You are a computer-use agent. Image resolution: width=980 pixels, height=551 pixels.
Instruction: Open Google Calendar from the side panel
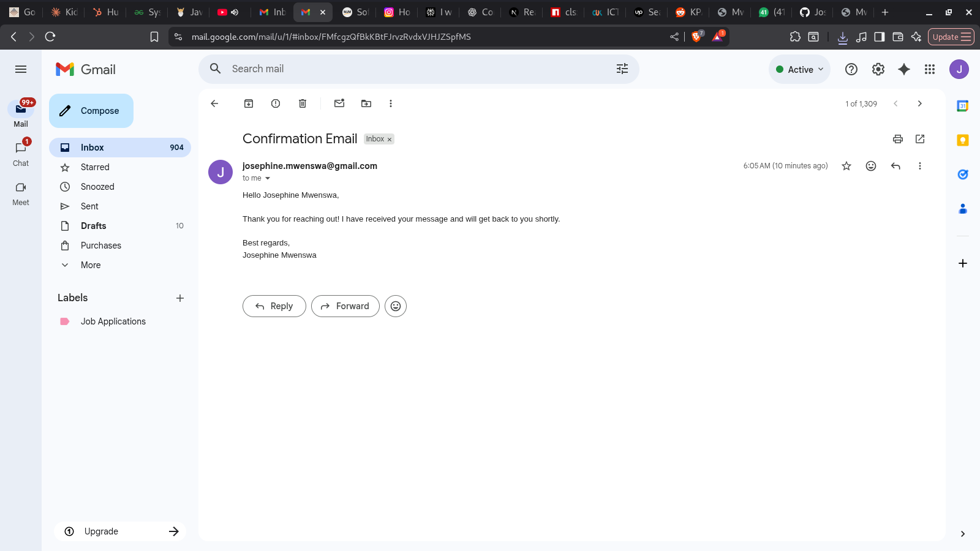pyautogui.click(x=962, y=105)
